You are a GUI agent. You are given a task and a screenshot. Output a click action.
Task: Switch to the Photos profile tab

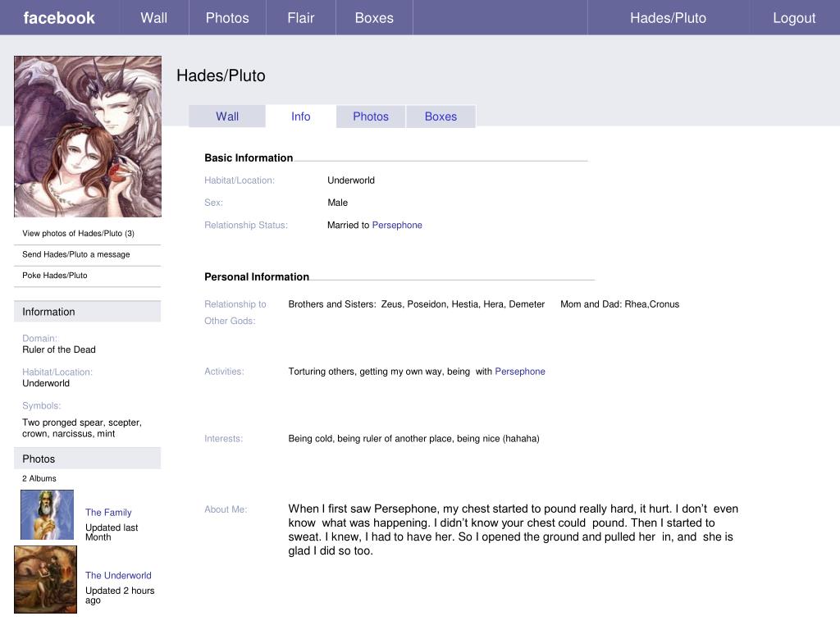click(x=371, y=116)
